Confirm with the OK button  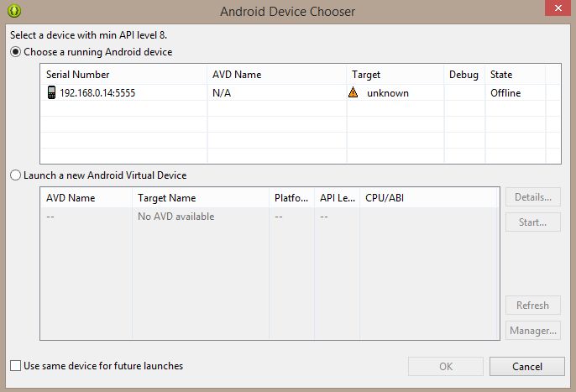click(x=446, y=366)
